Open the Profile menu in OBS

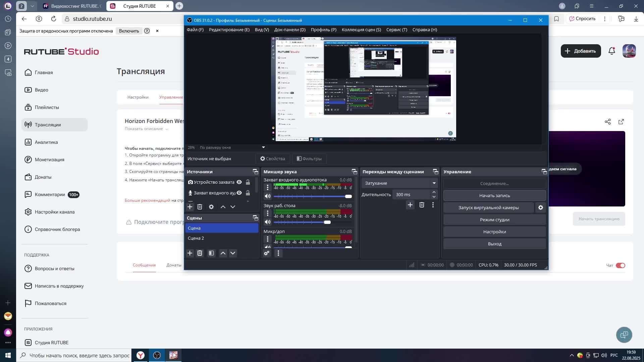323,29
